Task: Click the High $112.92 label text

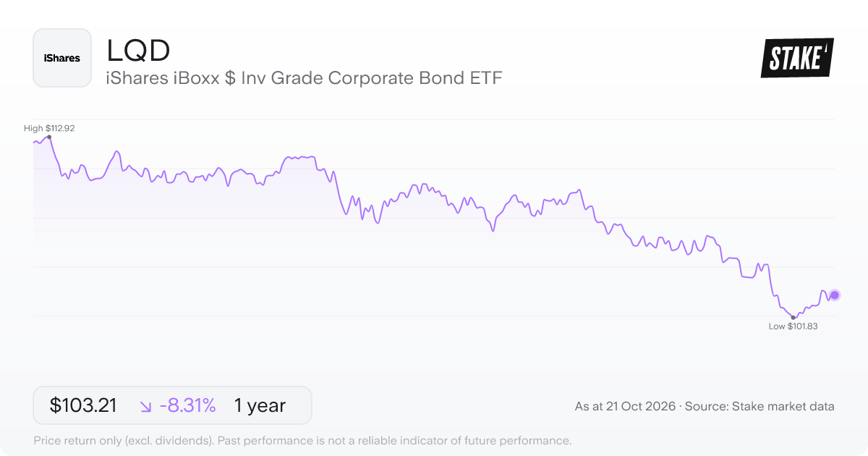Action: pyautogui.click(x=49, y=128)
